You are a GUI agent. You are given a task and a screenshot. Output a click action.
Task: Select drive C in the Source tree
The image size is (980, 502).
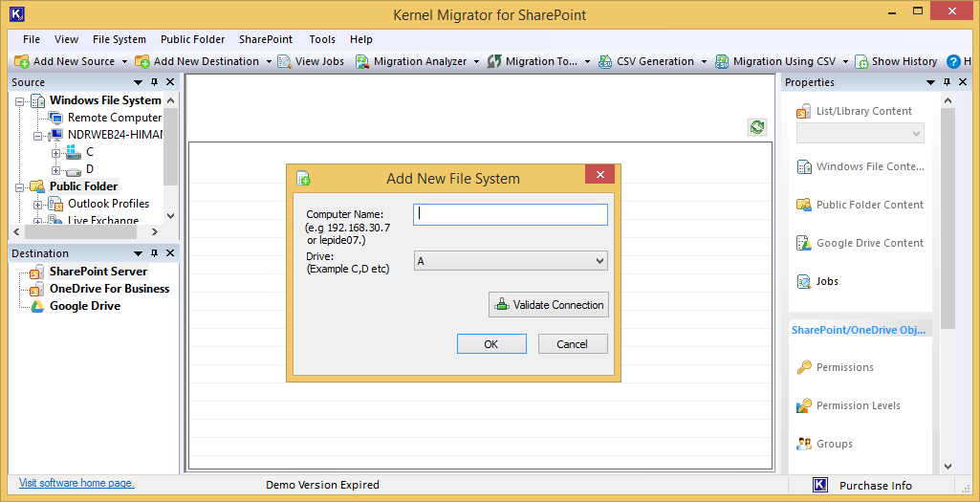tap(90, 152)
